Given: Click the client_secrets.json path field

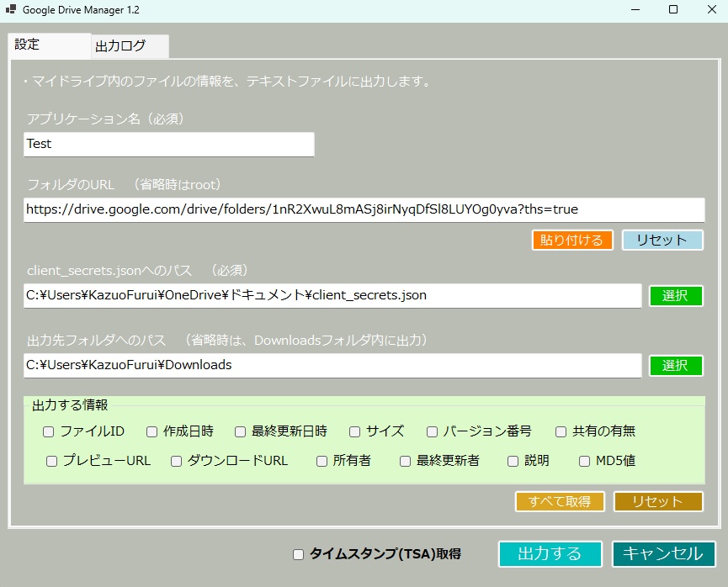Looking at the screenshot, I should [x=332, y=295].
